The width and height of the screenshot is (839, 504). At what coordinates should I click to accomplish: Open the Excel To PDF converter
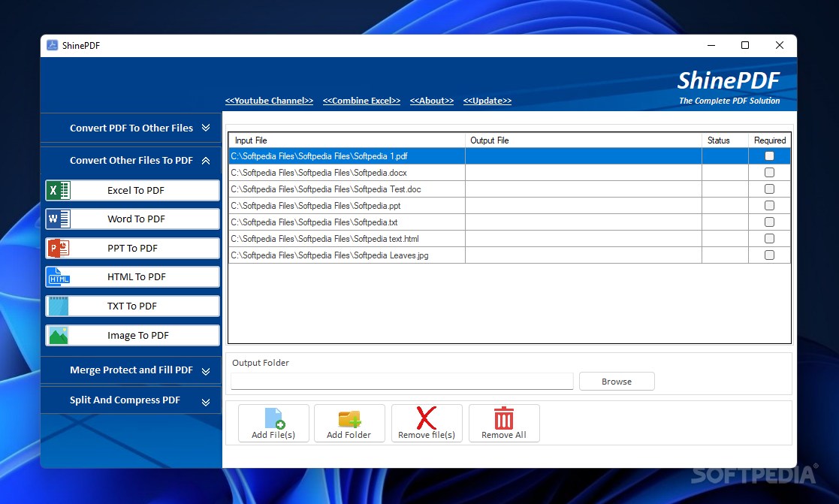pyautogui.click(x=133, y=191)
